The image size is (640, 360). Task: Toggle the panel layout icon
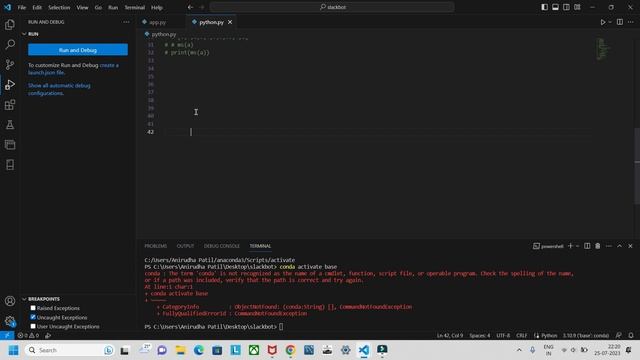coord(556,7)
